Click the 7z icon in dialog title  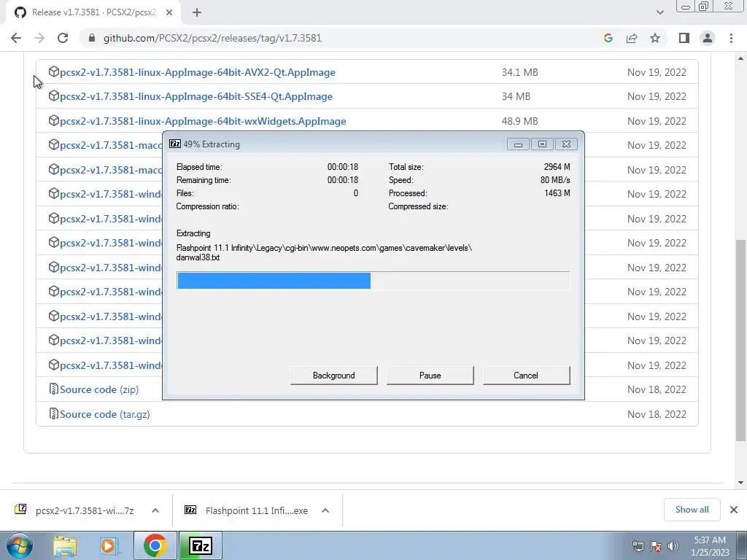tap(175, 144)
